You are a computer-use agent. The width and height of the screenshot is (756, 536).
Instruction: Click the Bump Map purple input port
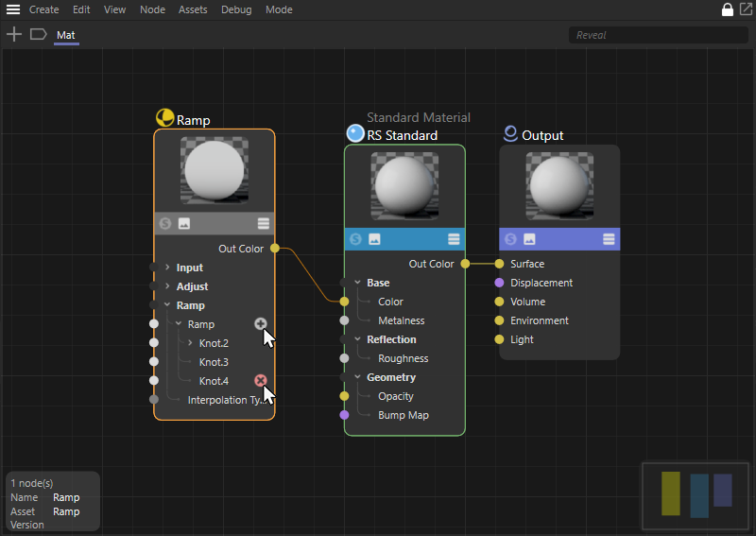(x=344, y=415)
